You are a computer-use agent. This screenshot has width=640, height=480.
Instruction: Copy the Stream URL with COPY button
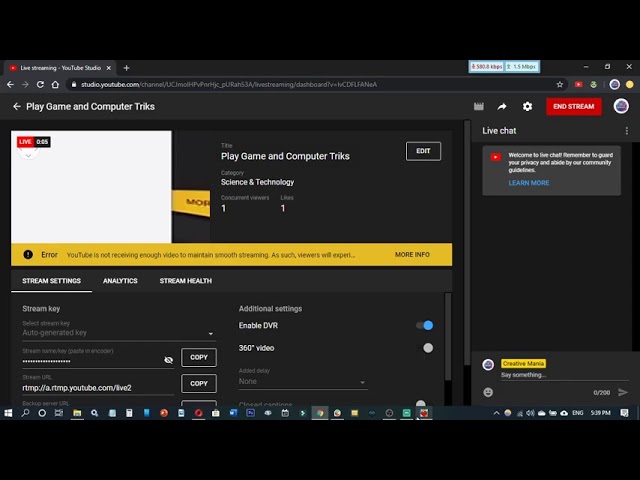[199, 383]
